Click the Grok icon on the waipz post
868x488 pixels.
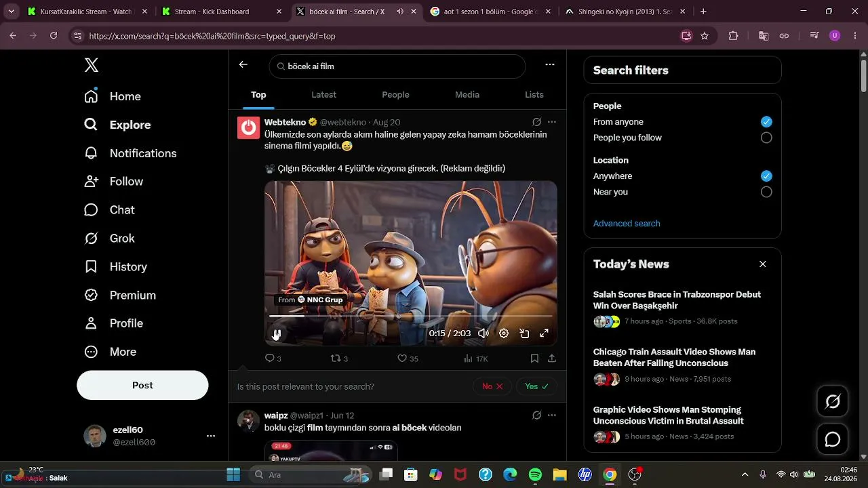pos(536,415)
